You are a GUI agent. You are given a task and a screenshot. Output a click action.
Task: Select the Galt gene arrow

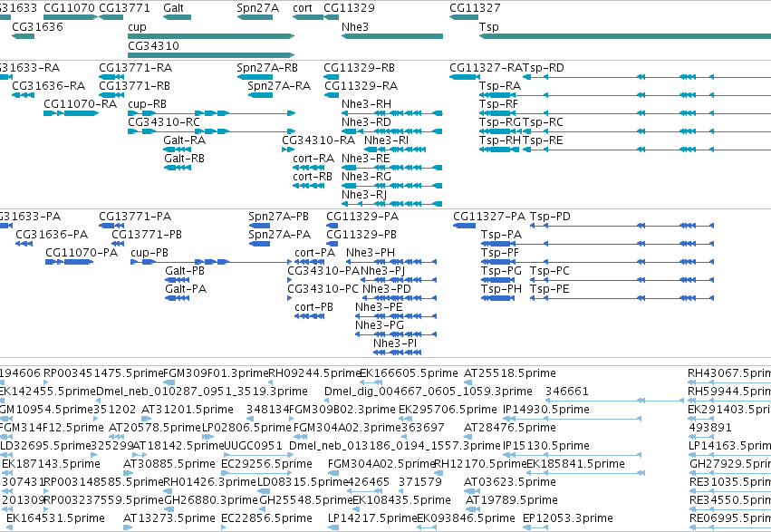click(177, 17)
